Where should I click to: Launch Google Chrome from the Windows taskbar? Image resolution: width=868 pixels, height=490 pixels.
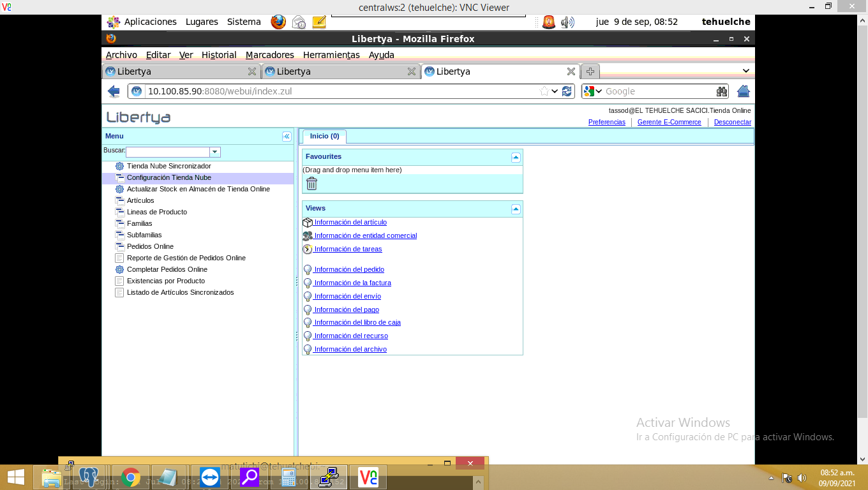(x=131, y=477)
